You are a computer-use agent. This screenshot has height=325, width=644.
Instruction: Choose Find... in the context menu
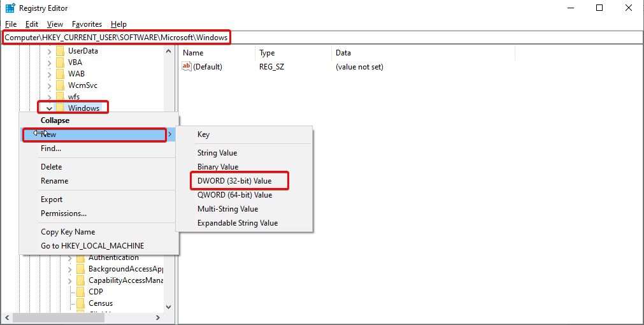[99, 148]
